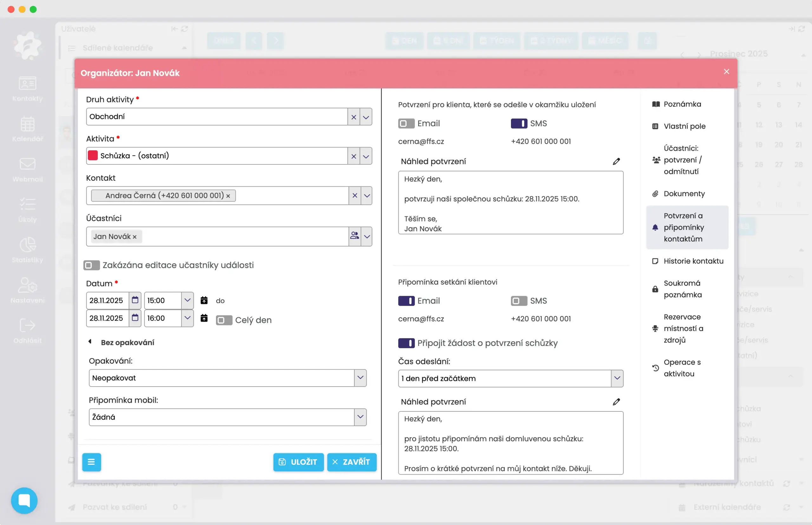The image size is (812, 525).
Task: Open the chat bubble widget
Action: 24,500
